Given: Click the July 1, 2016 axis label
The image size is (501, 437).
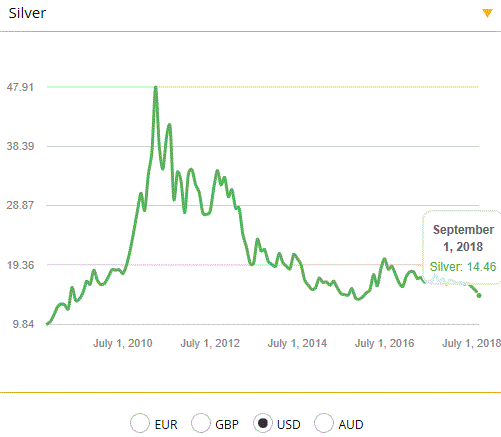Looking at the screenshot, I should [x=384, y=343].
